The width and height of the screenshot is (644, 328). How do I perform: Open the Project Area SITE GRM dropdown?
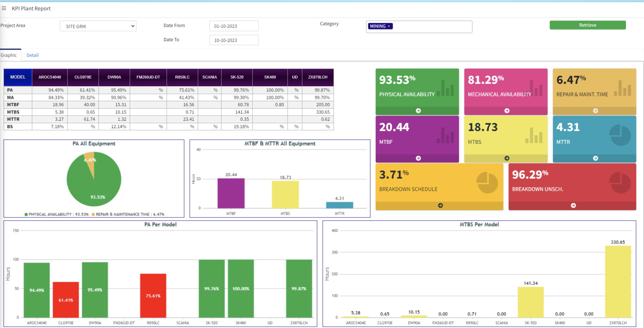click(x=98, y=26)
